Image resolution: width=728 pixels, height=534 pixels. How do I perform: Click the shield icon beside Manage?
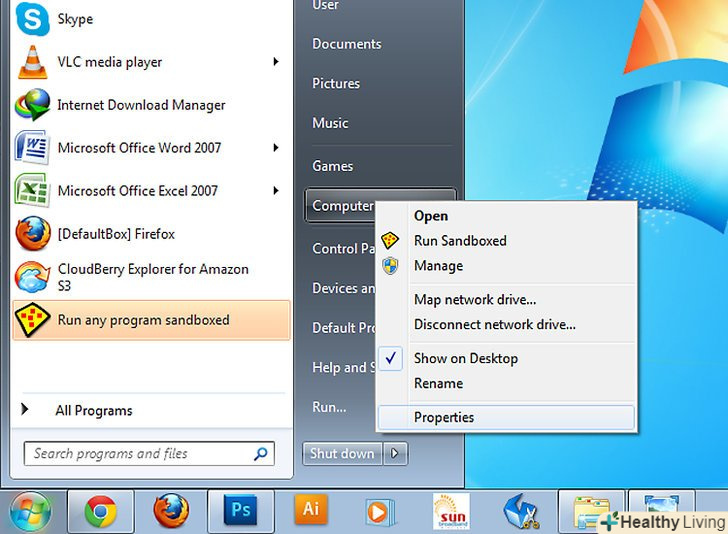tap(390, 266)
